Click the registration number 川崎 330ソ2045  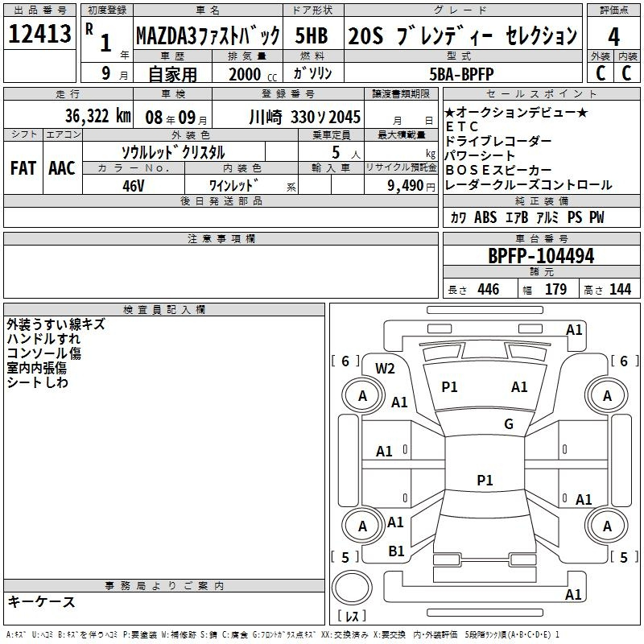coord(304,116)
